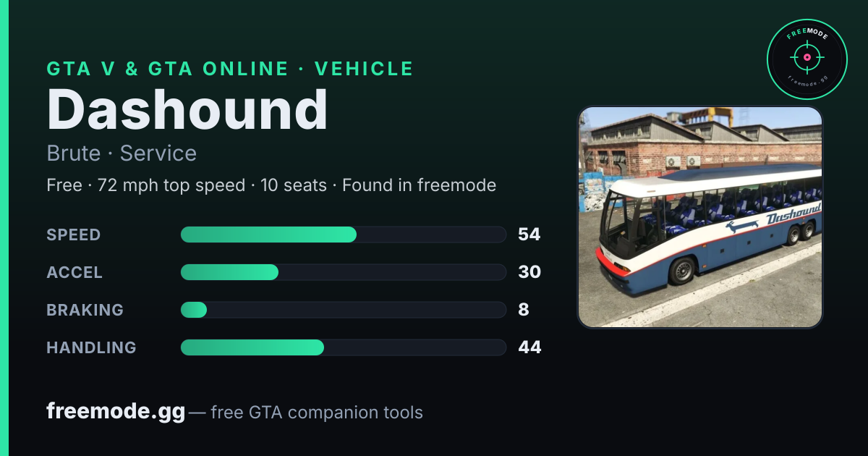Screen dimensions: 868x456
Task: Click the GTA V & GTA Online Vehicle heading
Action: [x=230, y=69]
